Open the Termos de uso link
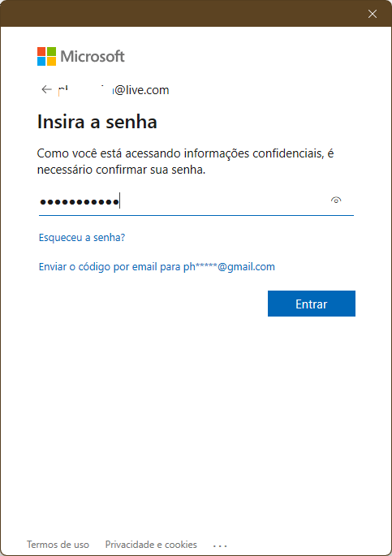Image resolution: width=392 pixels, height=556 pixels. pos(58,545)
